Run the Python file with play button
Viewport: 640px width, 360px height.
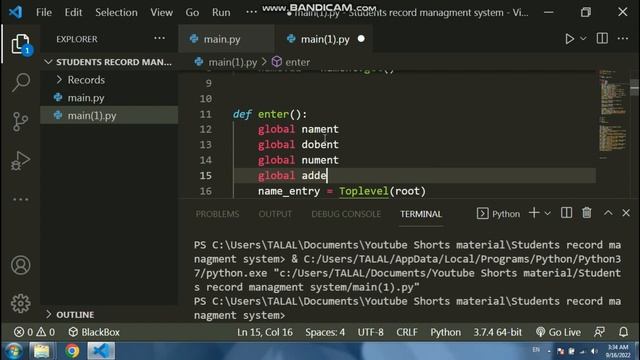click(x=569, y=39)
